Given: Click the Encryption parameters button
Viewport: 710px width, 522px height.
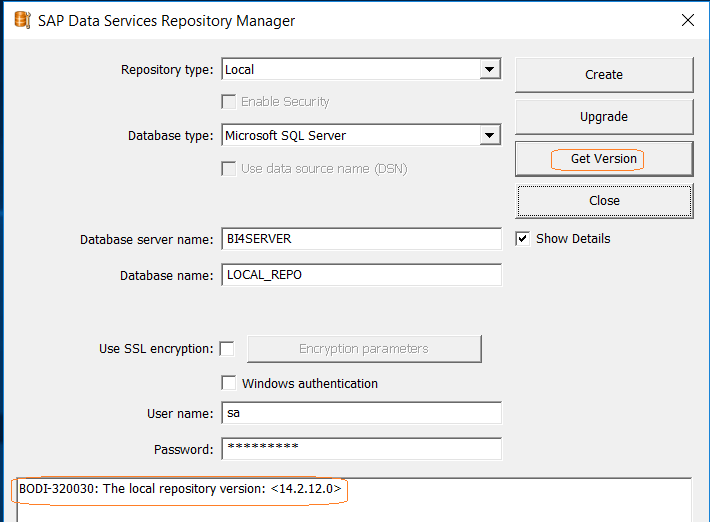Looking at the screenshot, I should [x=364, y=349].
